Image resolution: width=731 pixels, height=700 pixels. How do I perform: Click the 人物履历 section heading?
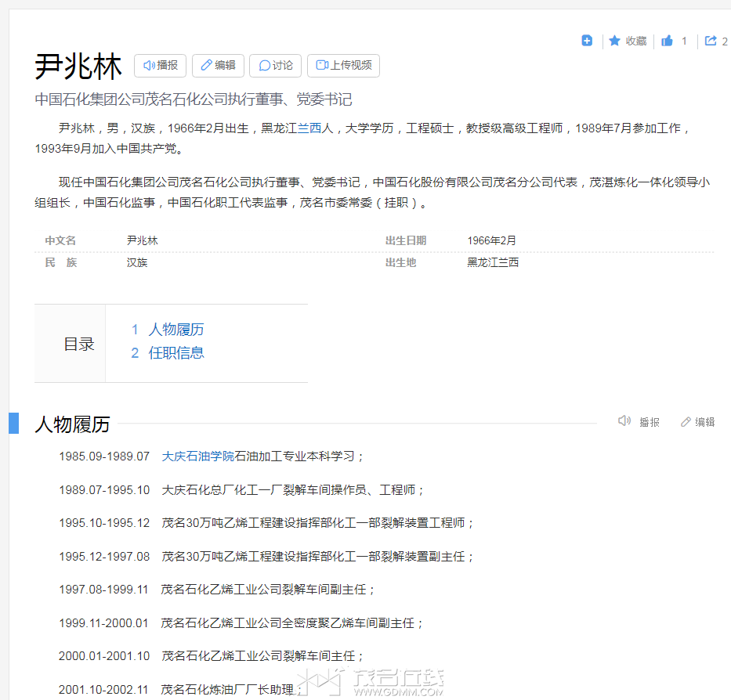click(x=72, y=424)
